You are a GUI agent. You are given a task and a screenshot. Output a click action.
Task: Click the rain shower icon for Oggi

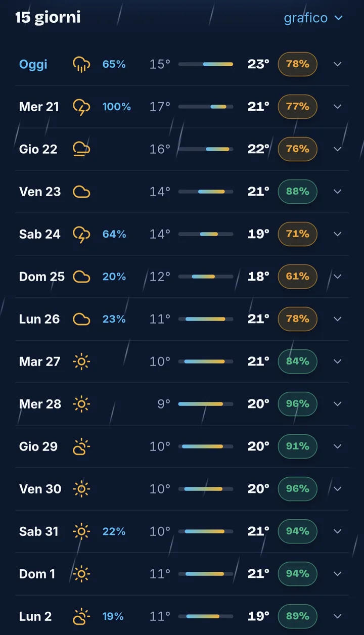click(x=81, y=64)
